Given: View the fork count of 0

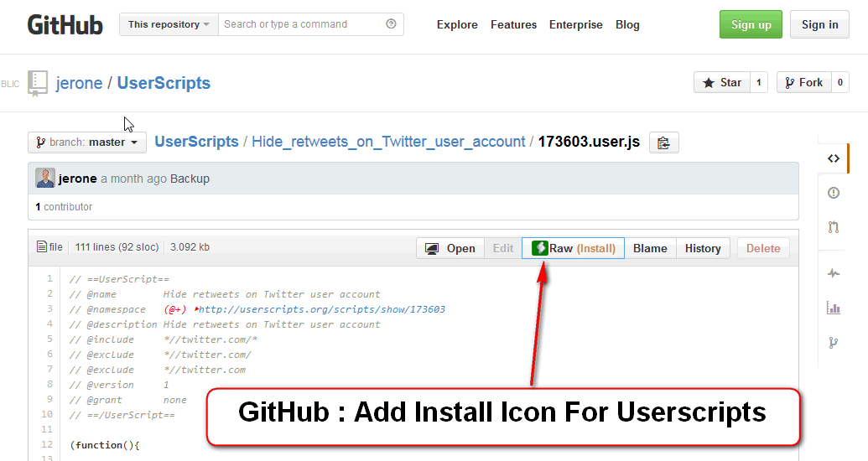Looking at the screenshot, I should click(x=839, y=82).
